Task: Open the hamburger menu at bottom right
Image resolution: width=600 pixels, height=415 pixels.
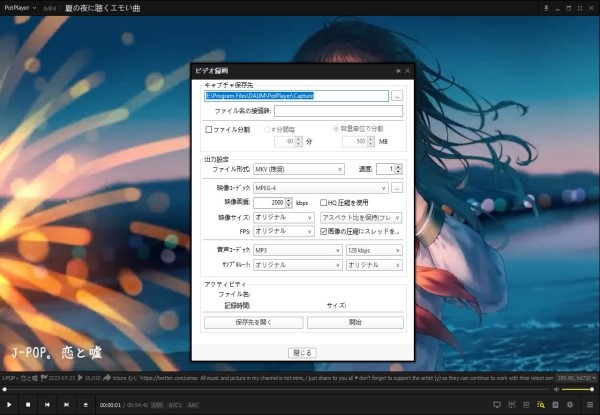Action: 590,405
